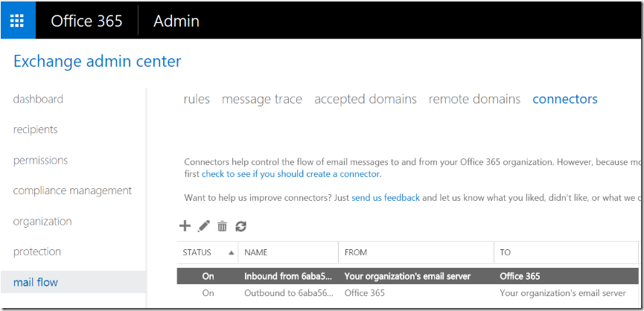Viewport: 644px width, 311px height.
Task: Click 'Office 365' in the inbound row TO cell
Action: pos(520,276)
